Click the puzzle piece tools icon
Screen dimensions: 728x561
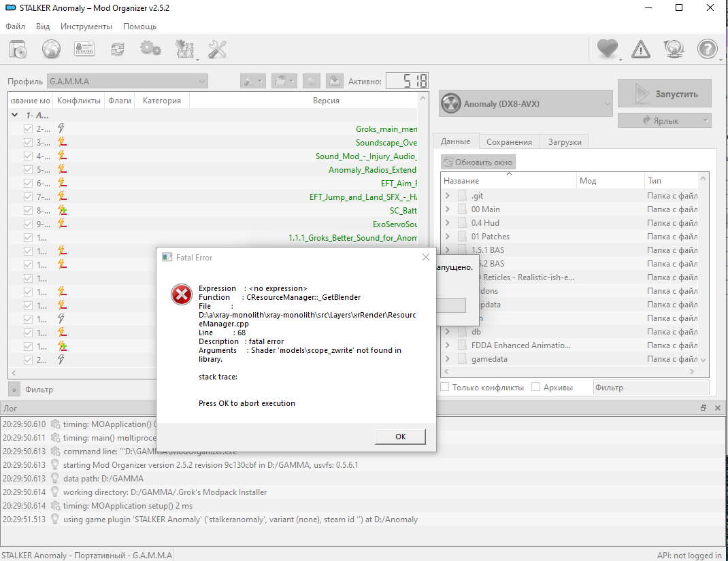point(185,49)
